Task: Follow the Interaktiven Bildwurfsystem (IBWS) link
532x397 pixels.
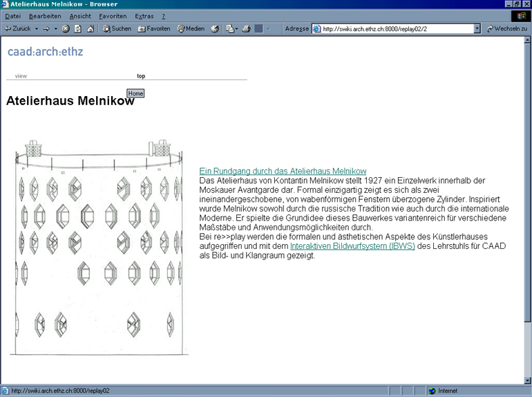Action: (x=352, y=246)
